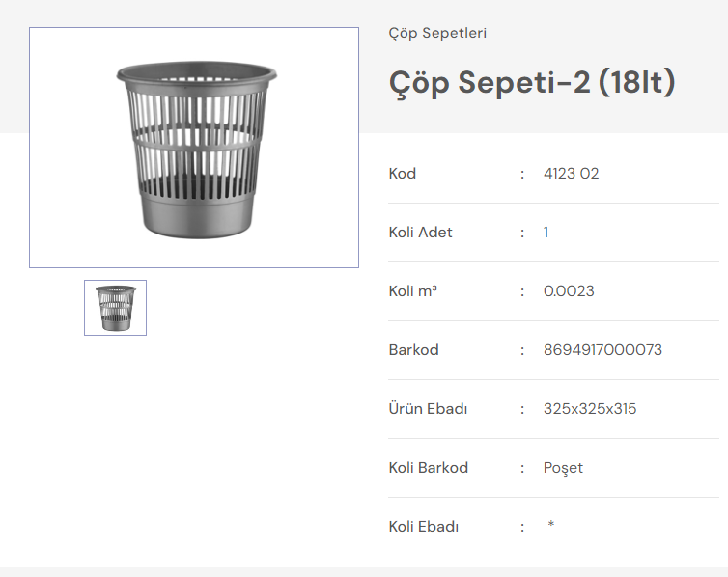Click the Koli Ebadı label

(x=423, y=527)
